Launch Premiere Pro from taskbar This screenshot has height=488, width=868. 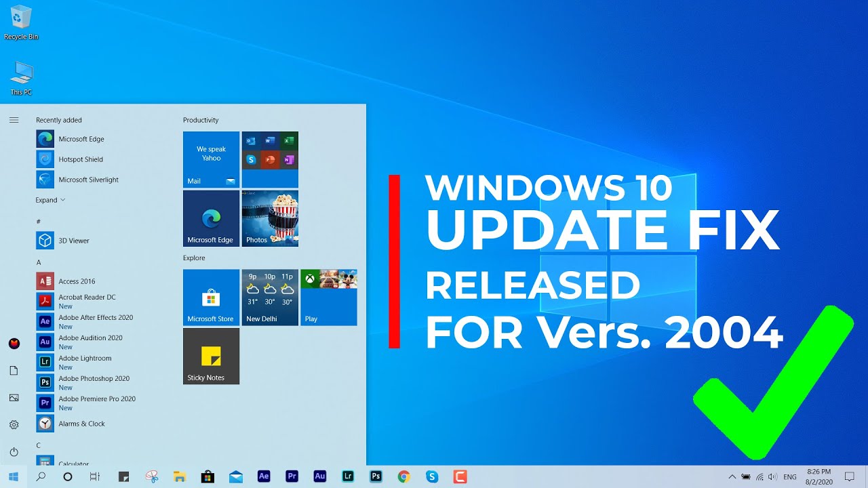point(292,476)
